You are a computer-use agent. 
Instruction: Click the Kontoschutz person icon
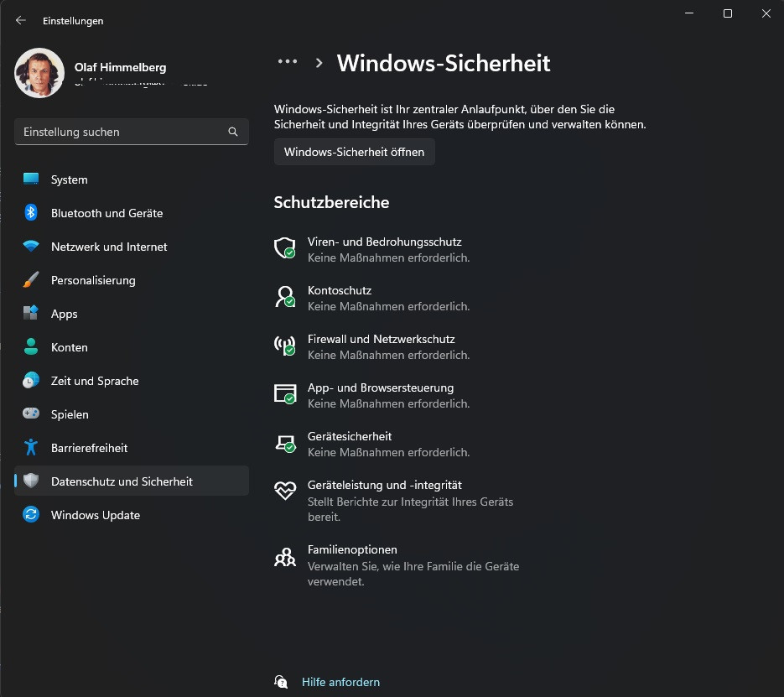pyautogui.click(x=285, y=297)
